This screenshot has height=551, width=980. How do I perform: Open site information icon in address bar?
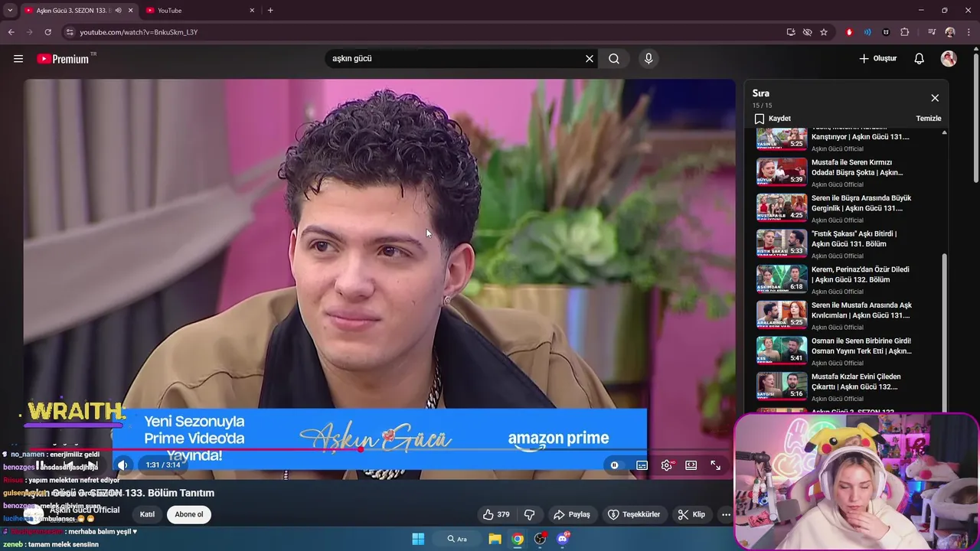(x=70, y=32)
